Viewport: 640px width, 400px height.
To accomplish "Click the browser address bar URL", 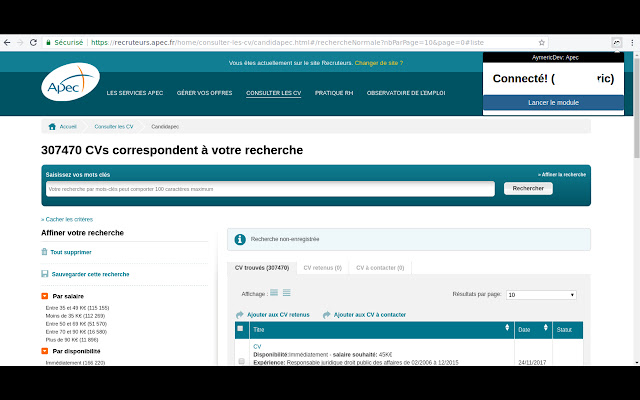I will [x=287, y=42].
